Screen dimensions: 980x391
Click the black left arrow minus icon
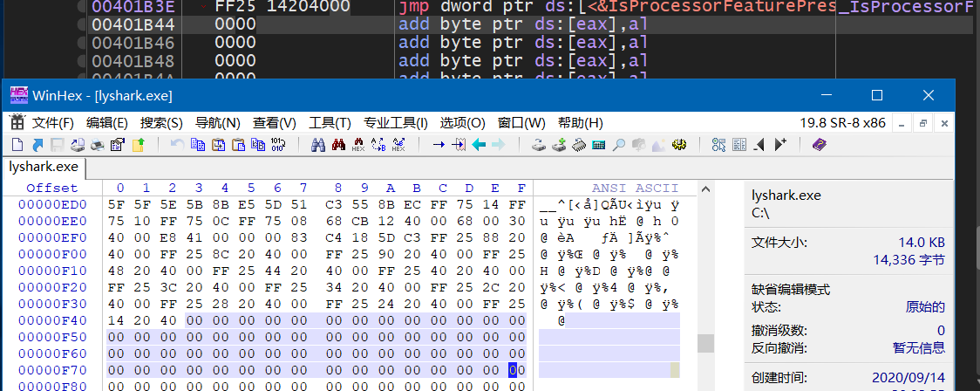759,145
